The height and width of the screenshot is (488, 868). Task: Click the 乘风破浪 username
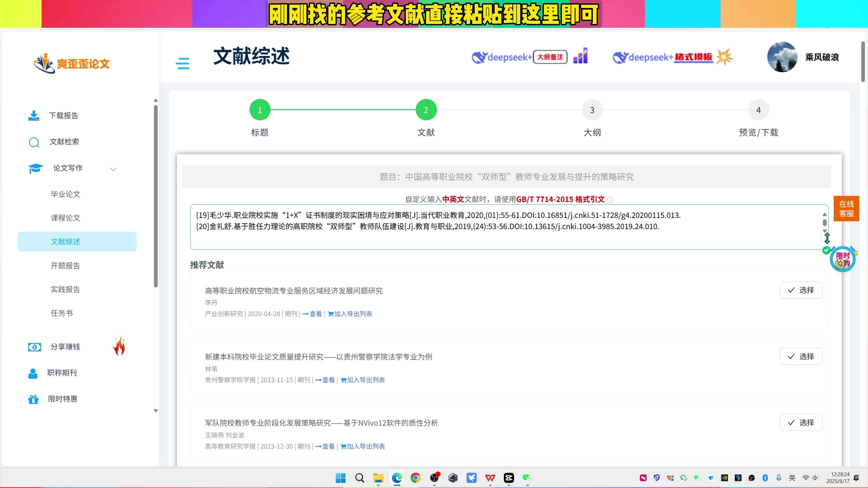pyautogui.click(x=822, y=57)
